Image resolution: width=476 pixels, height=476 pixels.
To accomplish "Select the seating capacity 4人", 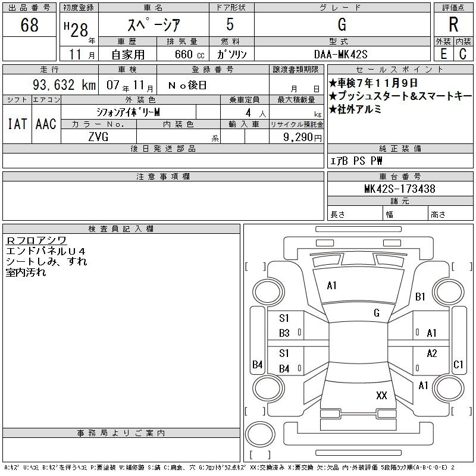I will tap(256, 113).
